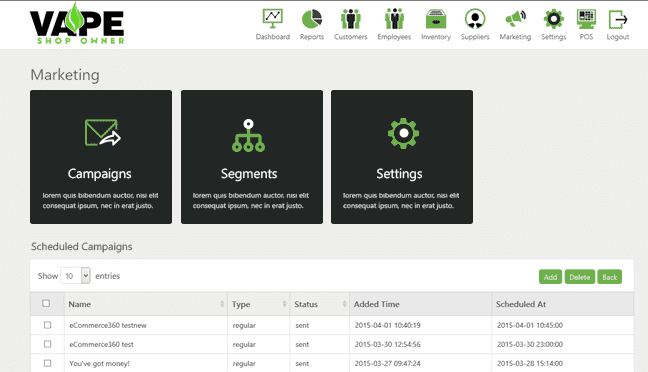648x372 pixels.
Task: Click the Reports menu label
Action: tap(312, 37)
